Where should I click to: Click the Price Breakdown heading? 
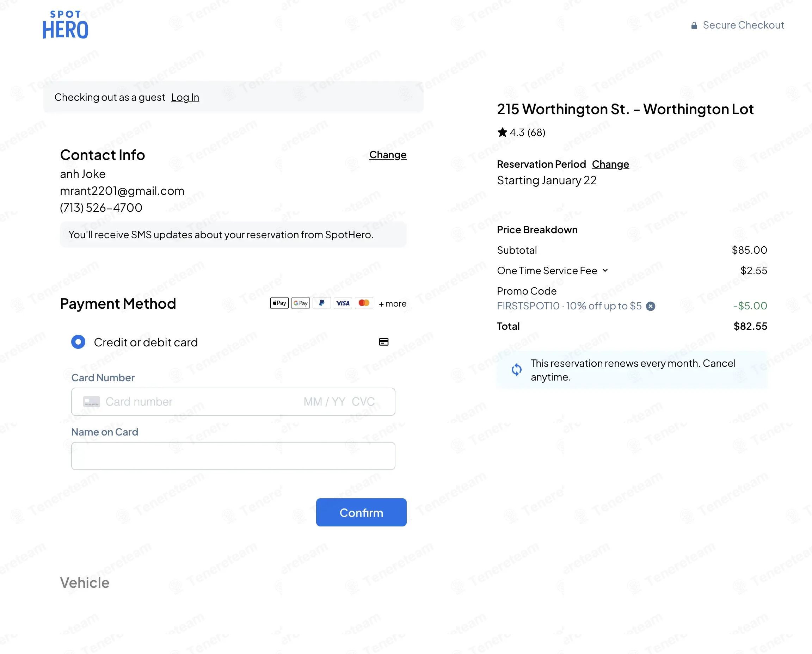tap(537, 230)
